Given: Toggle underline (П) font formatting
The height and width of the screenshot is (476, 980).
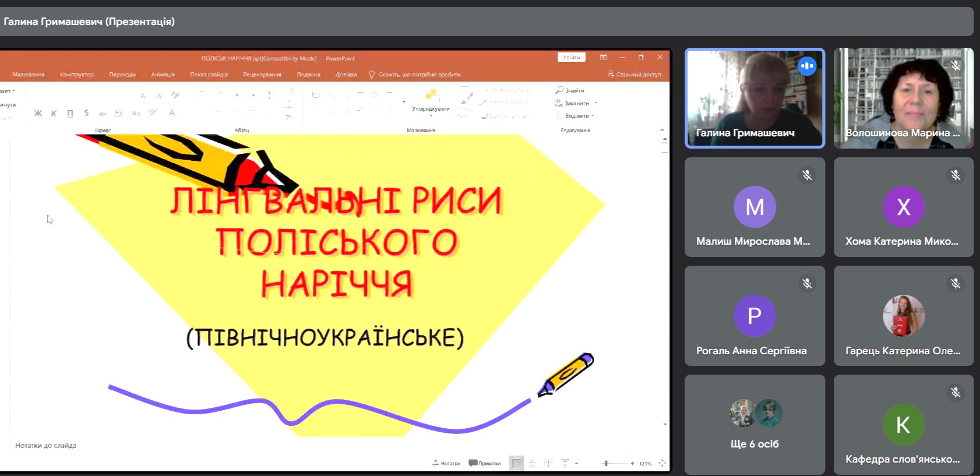Looking at the screenshot, I should (x=70, y=113).
